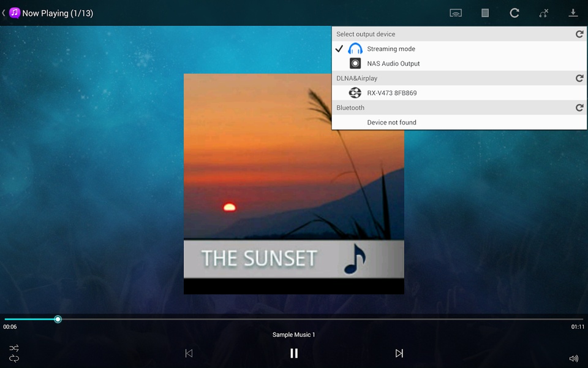Open the playlist queue icon
This screenshot has height=368, width=588.
point(485,13)
